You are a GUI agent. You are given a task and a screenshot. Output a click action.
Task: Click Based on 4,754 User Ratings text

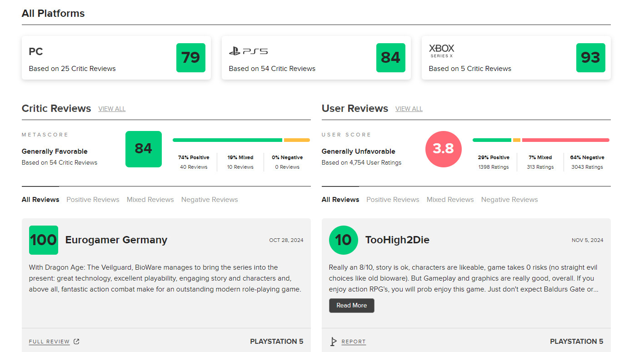(x=362, y=163)
